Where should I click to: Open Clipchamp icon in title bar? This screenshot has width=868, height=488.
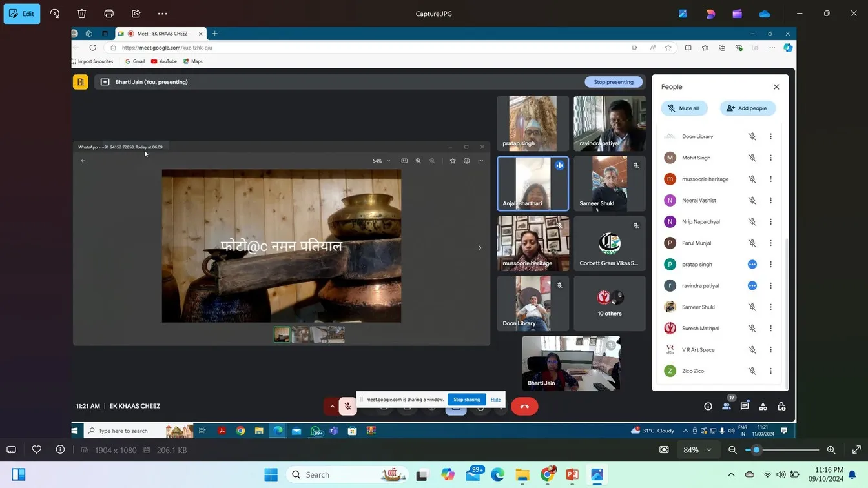(x=738, y=14)
